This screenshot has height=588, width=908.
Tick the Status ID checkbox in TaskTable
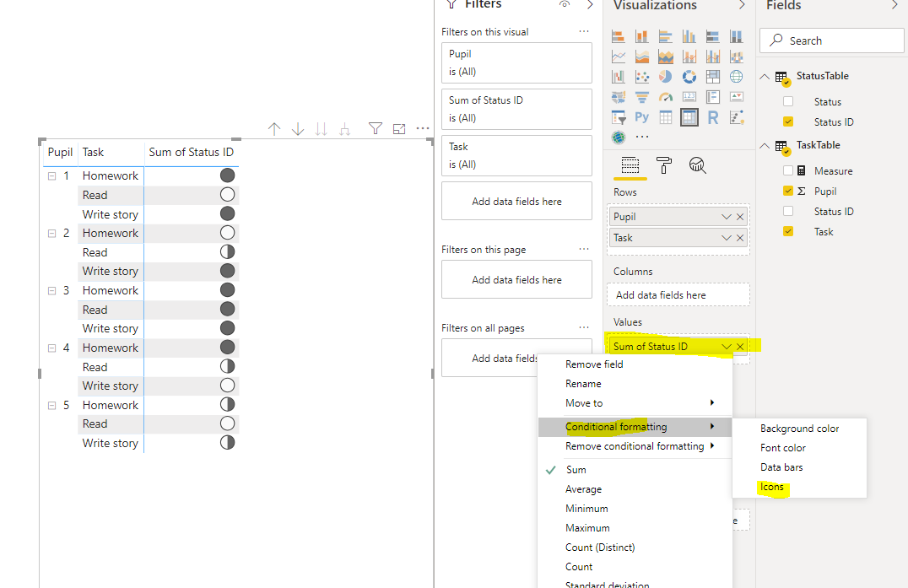[x=788, y=211]
